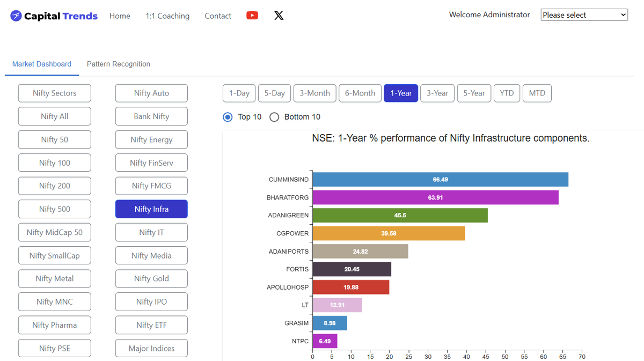The image size is (644, 361).
Task: Select the Nifty IPO button
Action: (151, 302)
